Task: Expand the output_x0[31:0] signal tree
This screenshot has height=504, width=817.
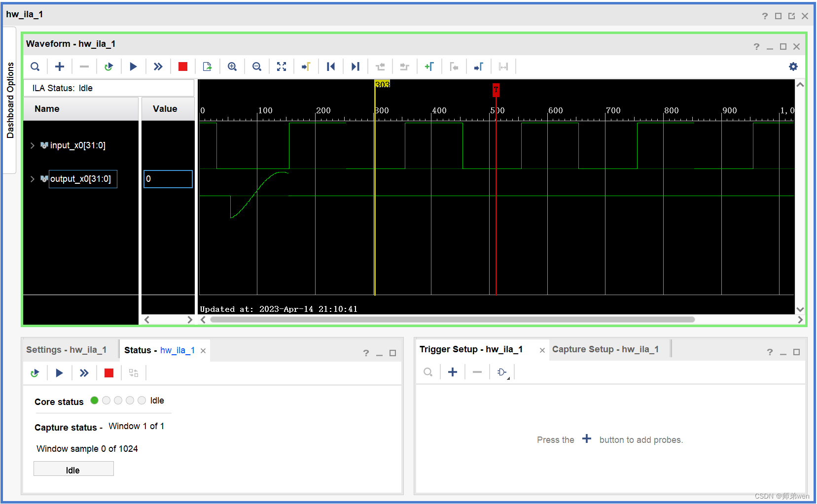Action: point(33,179)
